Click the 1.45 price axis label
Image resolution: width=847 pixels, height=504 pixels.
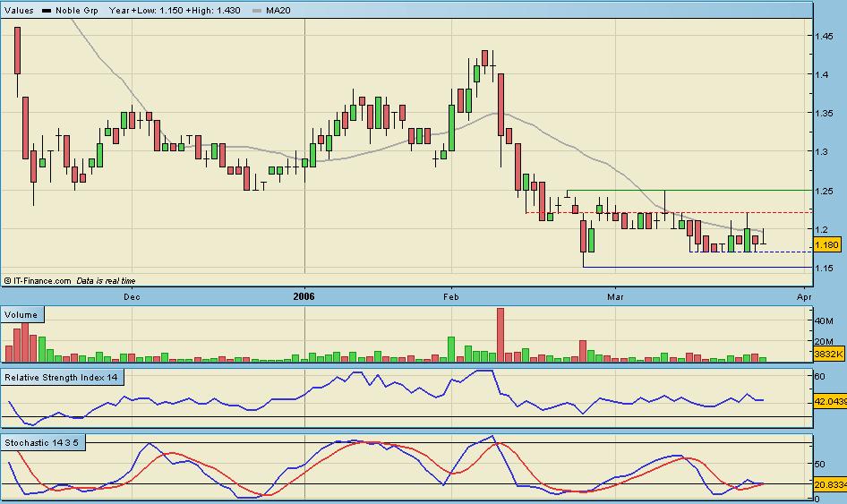coord(824,36)
